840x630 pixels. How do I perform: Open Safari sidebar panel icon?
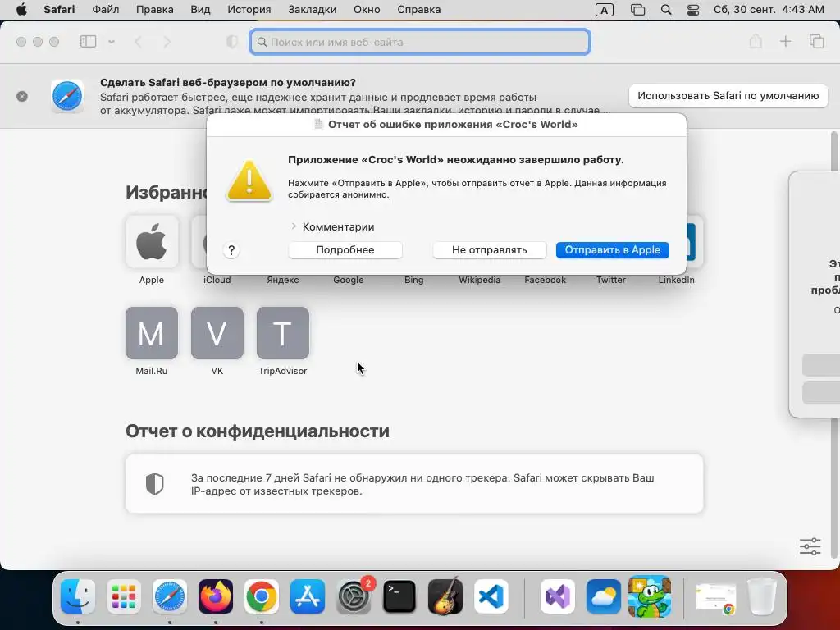tap(88, 42)
